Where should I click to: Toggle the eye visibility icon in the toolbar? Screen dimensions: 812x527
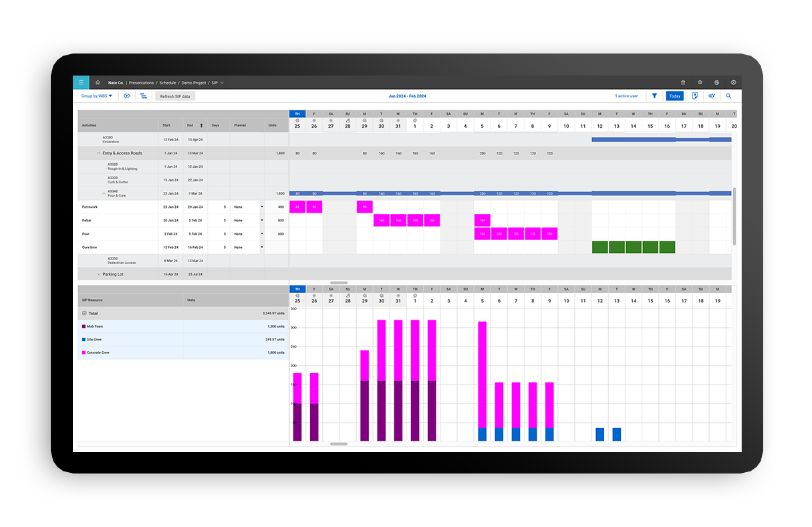(126, 96)
